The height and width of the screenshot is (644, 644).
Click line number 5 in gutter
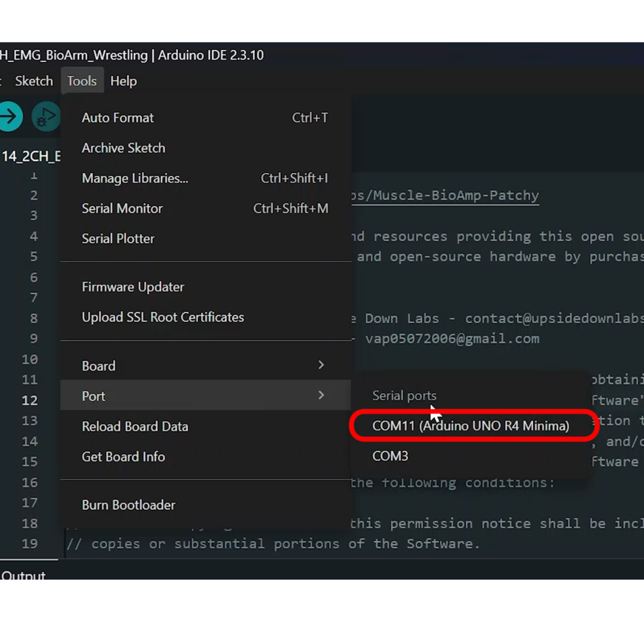(x=33, y=256)
